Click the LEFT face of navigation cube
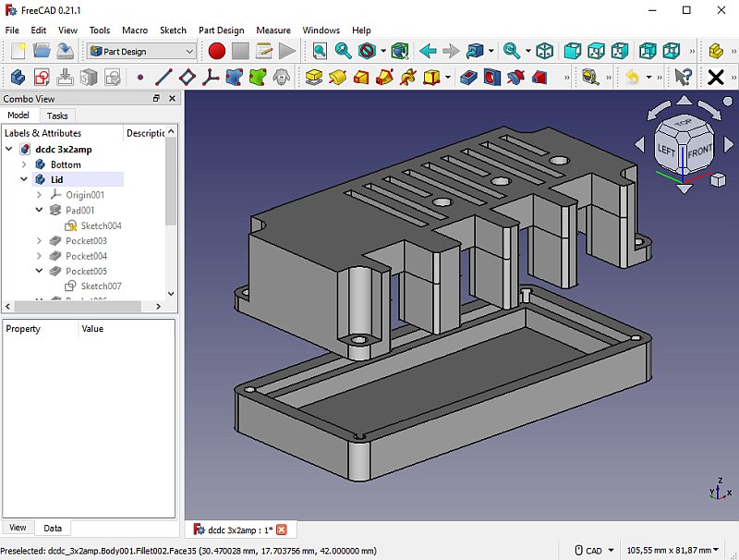The image size is (739, 560). tap(666, 151)
